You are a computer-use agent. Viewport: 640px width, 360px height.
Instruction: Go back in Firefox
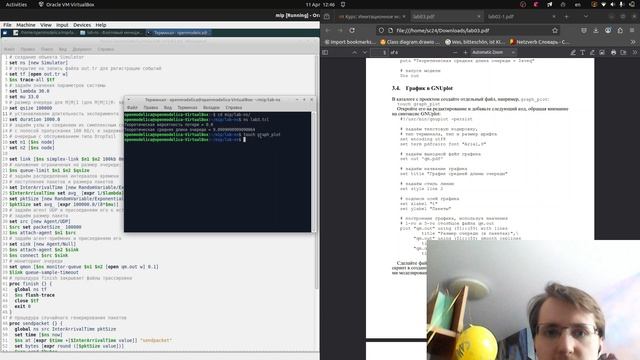328,30
